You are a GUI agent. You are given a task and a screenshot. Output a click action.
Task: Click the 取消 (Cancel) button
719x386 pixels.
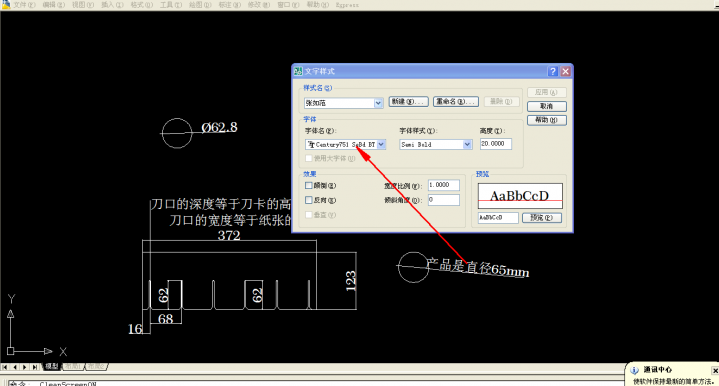[x=547, y=106]
